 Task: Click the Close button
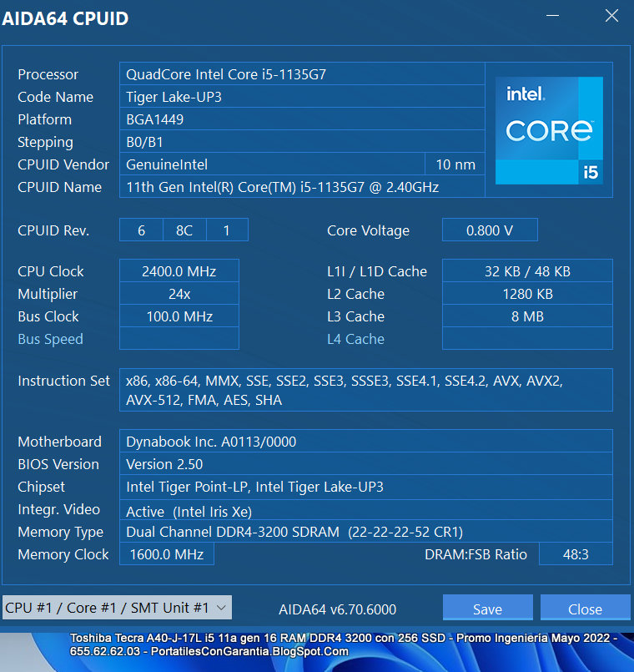click(x=585, y=608)
